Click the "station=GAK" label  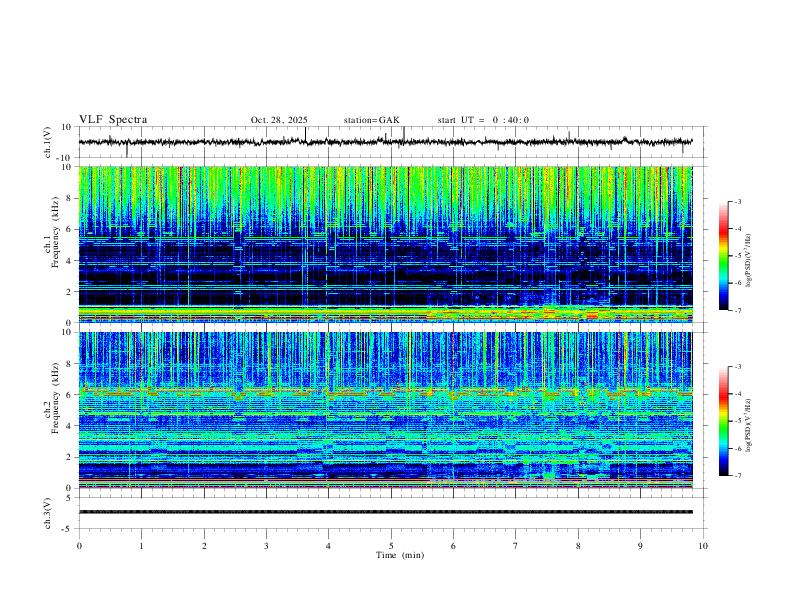click(371, 120)
